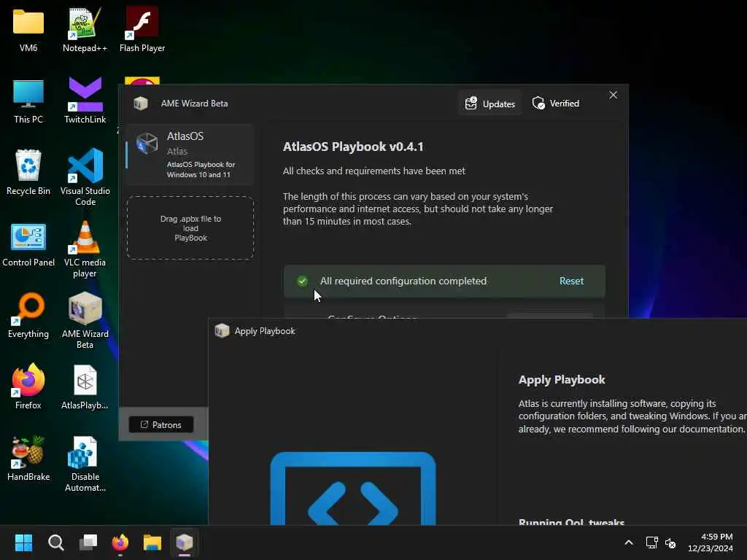The width and height of the screenshot is (747, 560).
Task: Click 'All required configuration completed' text
Action: pos(403,281)
